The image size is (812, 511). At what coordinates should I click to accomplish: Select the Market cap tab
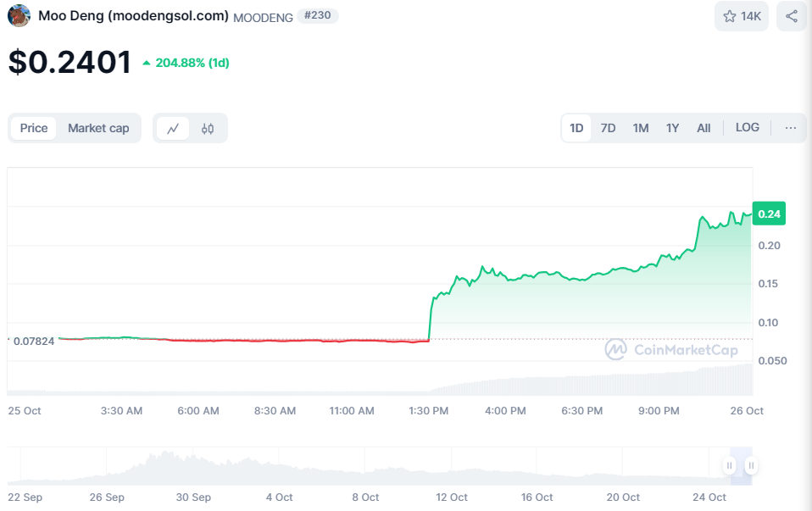98,128
